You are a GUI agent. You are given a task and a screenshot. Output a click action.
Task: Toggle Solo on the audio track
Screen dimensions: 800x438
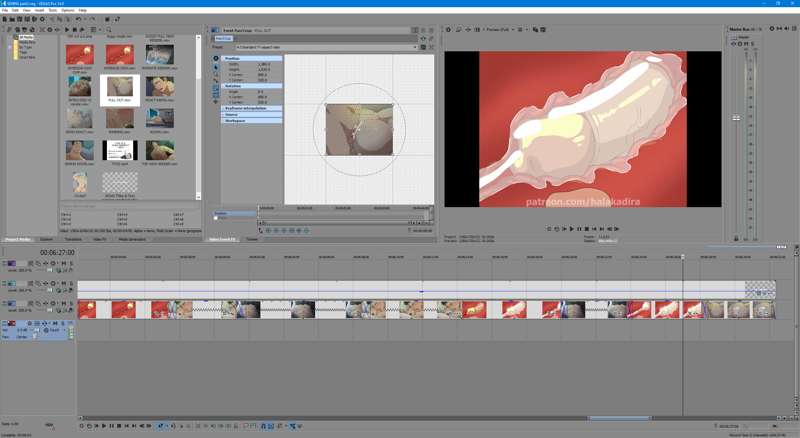coord(63,323)
